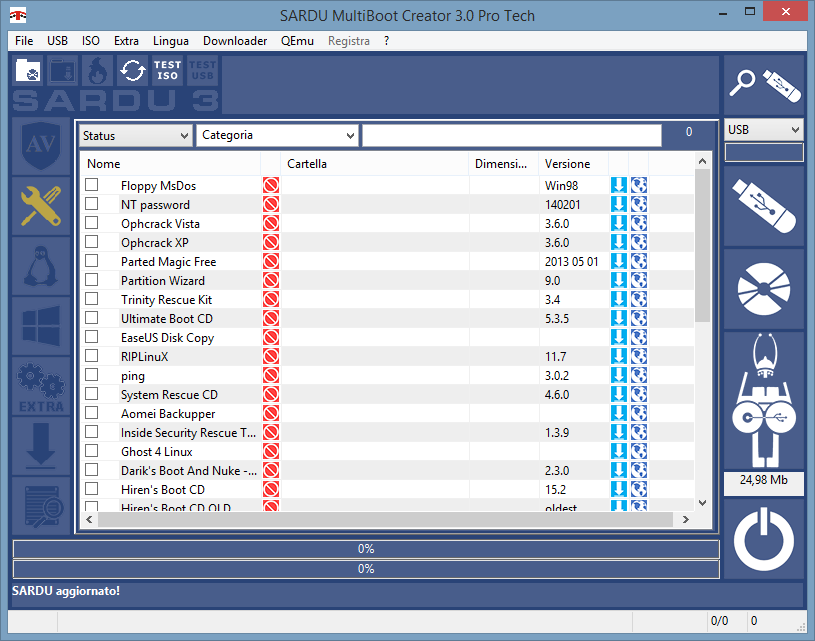Click the scroll down arrow of the list

[702, 503]
